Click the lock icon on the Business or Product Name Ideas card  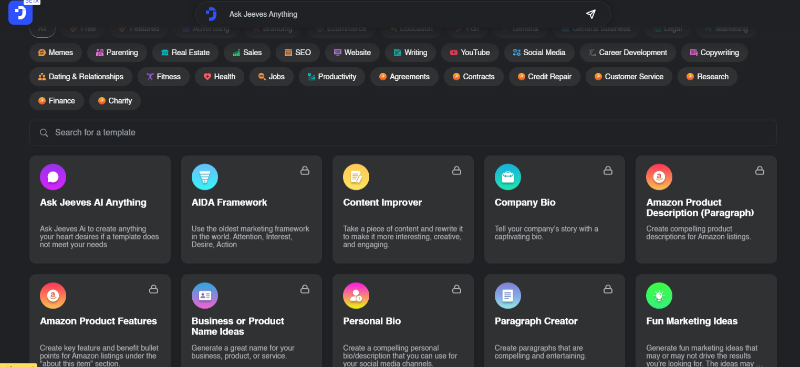[305, 289]
